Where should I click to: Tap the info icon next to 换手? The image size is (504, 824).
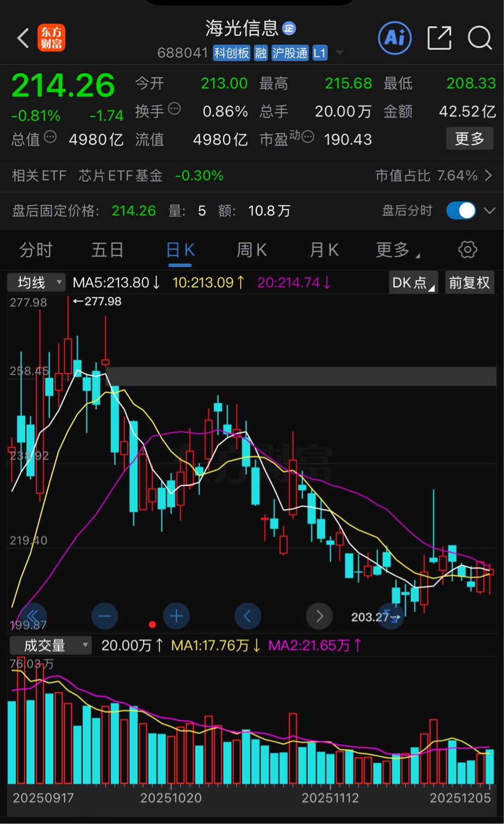click(174, 108)
